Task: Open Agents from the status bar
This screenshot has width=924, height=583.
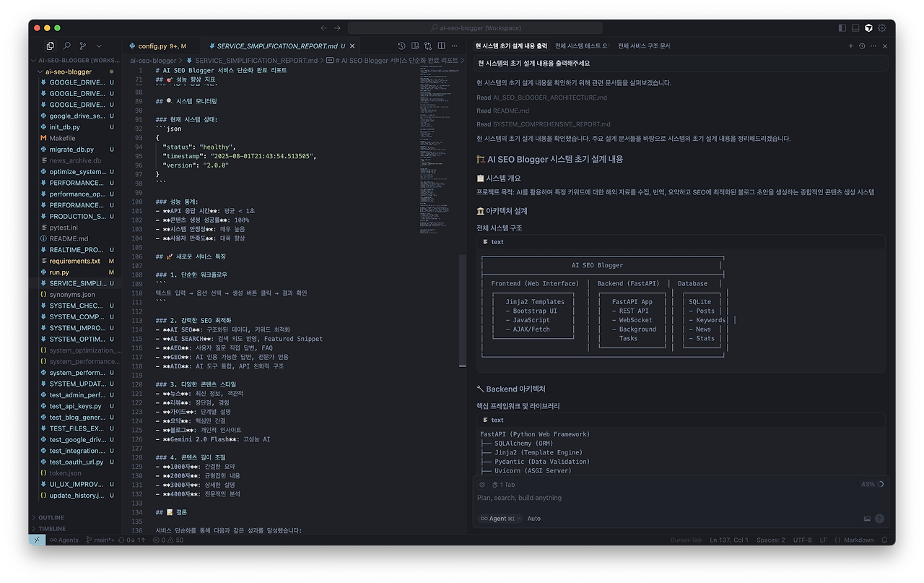Action: coord(64,540)
